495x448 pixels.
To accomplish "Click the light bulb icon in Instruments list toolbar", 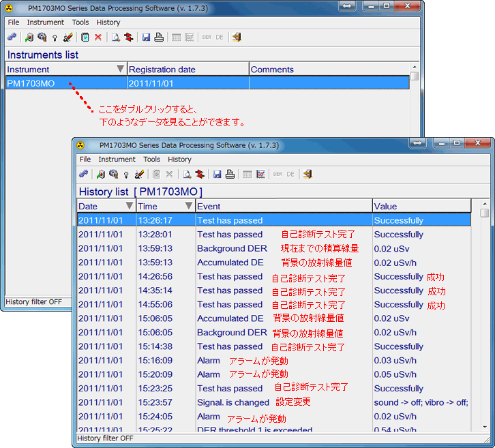I will 55,38.
